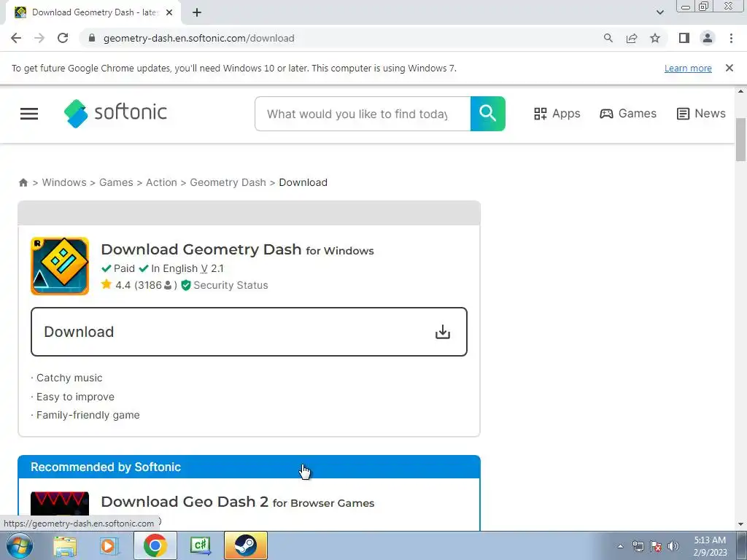Open the Games section
Screen dimensions: 747x560
pos(628,114)
